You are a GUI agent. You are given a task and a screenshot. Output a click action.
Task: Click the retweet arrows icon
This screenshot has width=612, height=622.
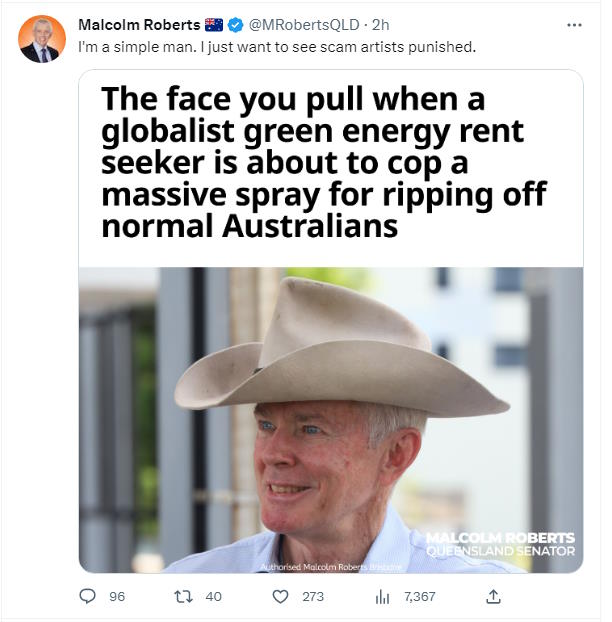(183, 596)
